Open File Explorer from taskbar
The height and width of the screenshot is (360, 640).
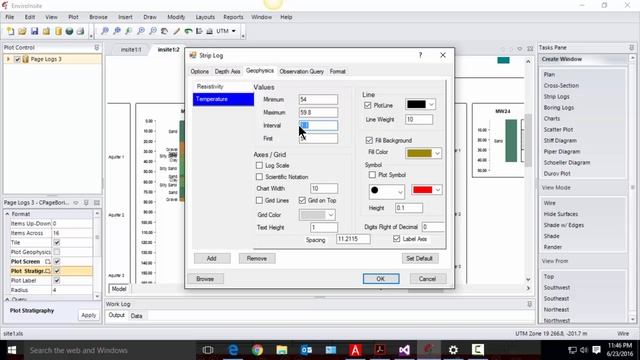(x=282, y=350)
